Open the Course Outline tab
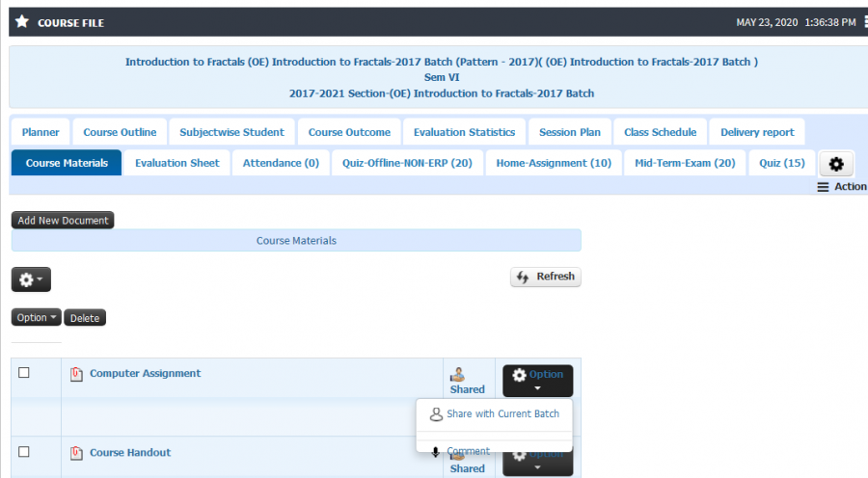 (x=120, y=132)
